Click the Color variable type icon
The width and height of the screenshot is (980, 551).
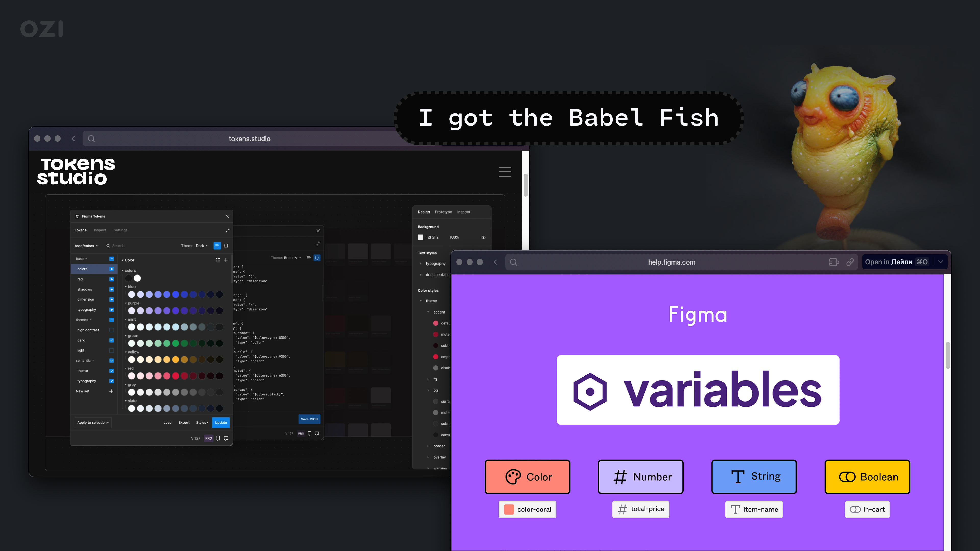pos(513,476)
